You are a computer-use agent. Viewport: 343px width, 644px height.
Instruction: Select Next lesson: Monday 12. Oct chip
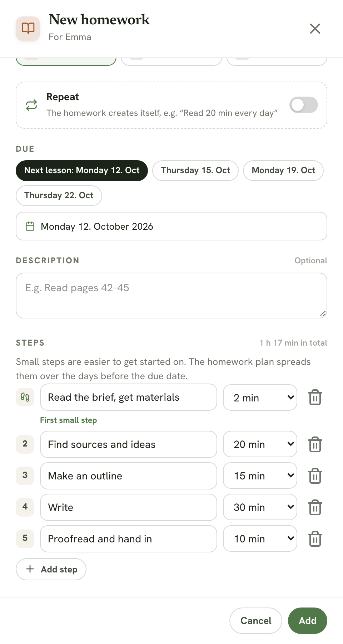pyautogui.click(x=82, y=171)
